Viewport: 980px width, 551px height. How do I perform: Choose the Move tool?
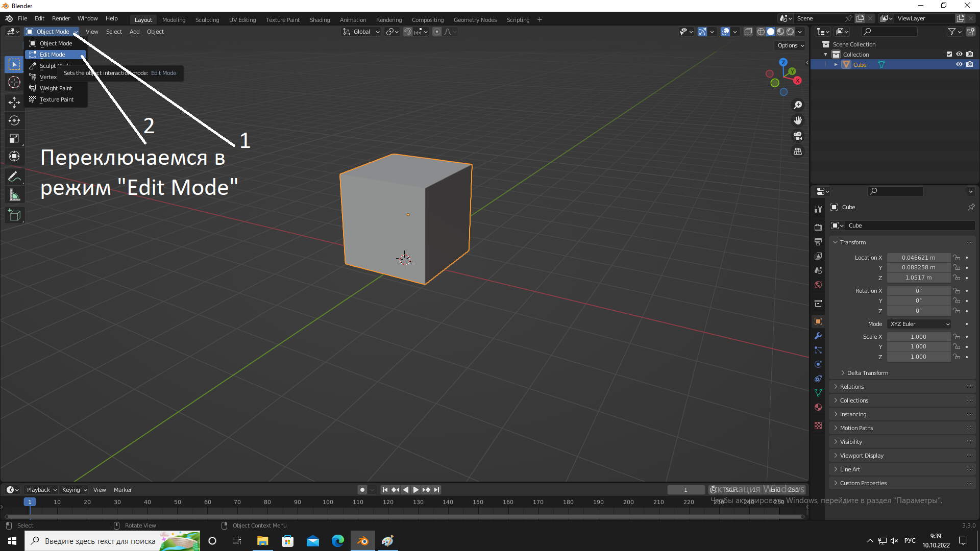pos(14,103)
